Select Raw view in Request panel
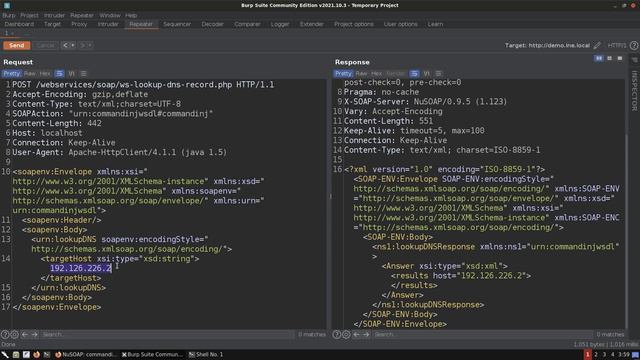 tap(29, 73)
